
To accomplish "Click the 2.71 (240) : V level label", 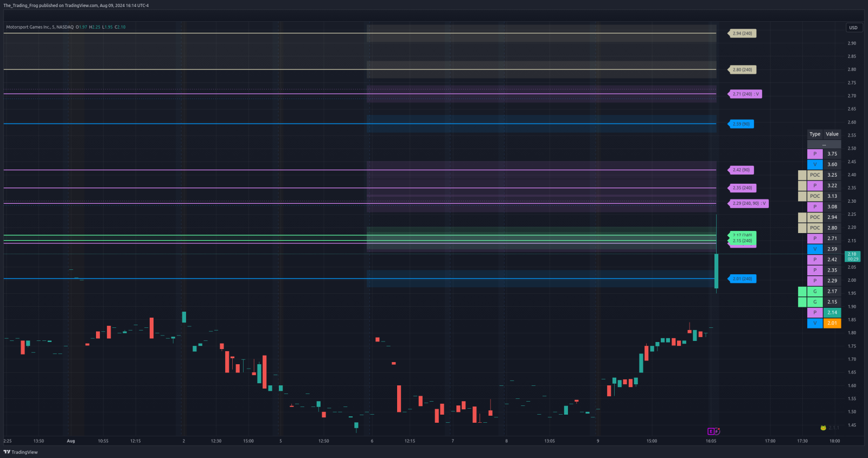I will (x=745, y=94).
